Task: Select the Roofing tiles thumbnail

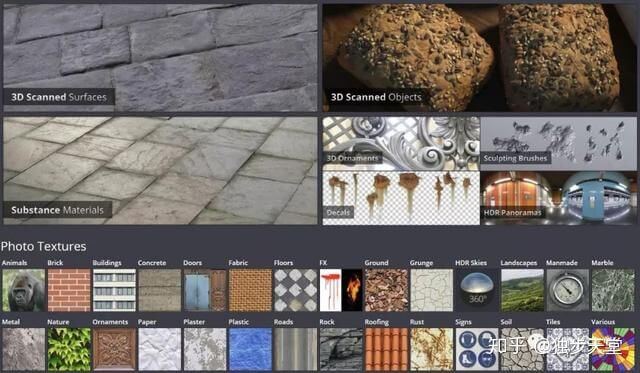Action: tap(387, 350)
